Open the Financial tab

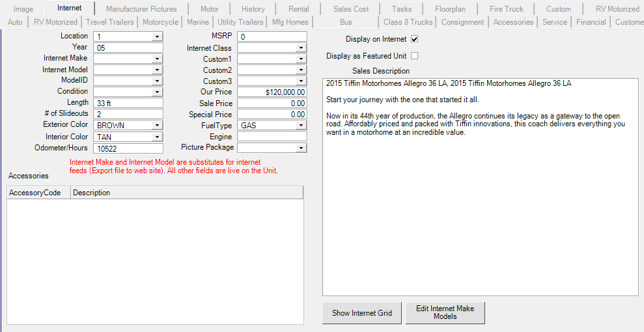591,22
